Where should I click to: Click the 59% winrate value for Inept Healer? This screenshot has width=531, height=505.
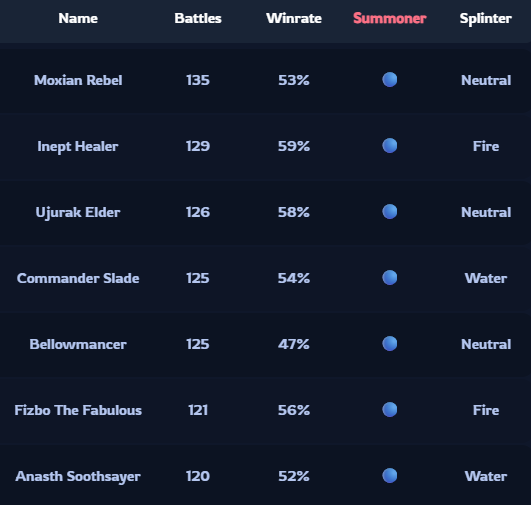[294, 146]
